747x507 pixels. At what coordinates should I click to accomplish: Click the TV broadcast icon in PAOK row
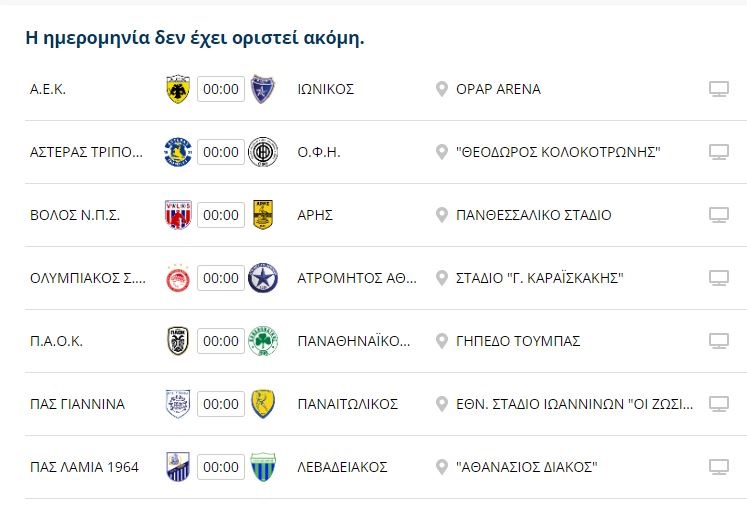pyautogui.click(x=719, y=341)
